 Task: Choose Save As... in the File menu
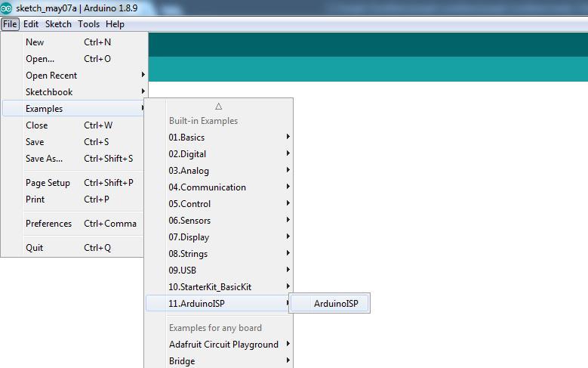pos(73,158)
